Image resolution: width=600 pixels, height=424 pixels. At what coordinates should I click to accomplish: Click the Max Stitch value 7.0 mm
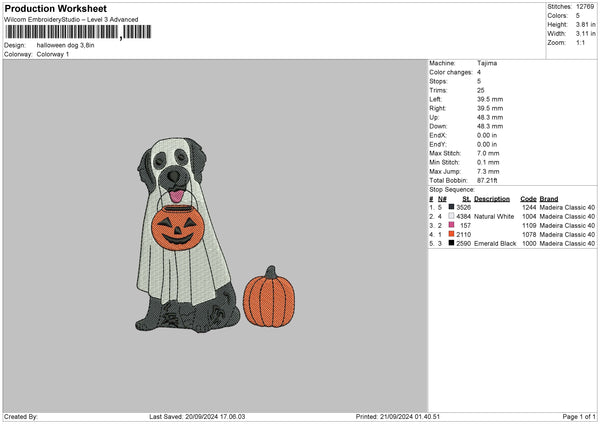[x=488, y=153]
